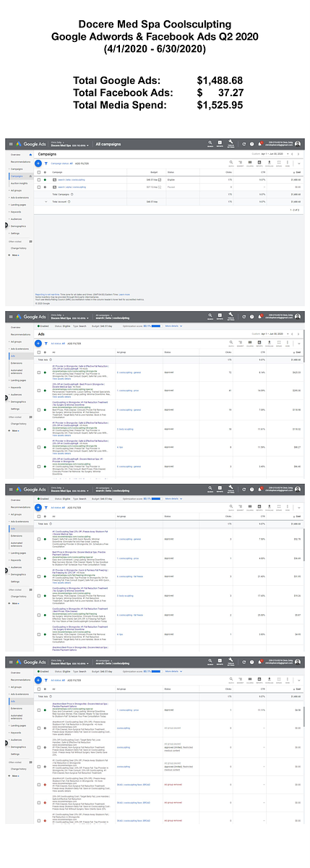
Task: Click ADD FILTER above the Campaigns table
Action: click(x=82, y=163)
